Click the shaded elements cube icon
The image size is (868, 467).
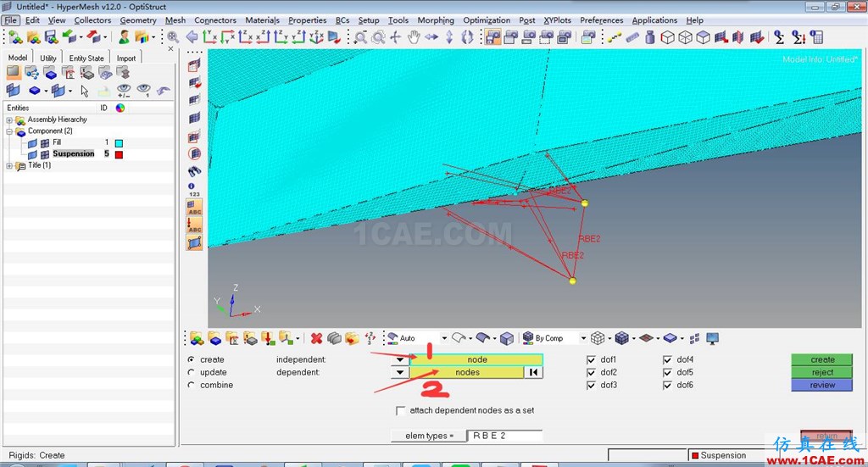tap(622, 338)
